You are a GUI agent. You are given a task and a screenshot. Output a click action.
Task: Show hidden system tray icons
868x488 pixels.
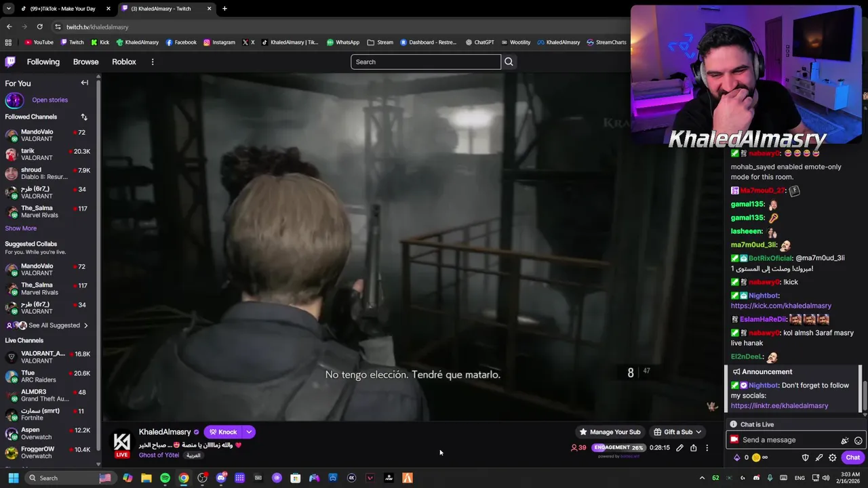pos(702,478)
